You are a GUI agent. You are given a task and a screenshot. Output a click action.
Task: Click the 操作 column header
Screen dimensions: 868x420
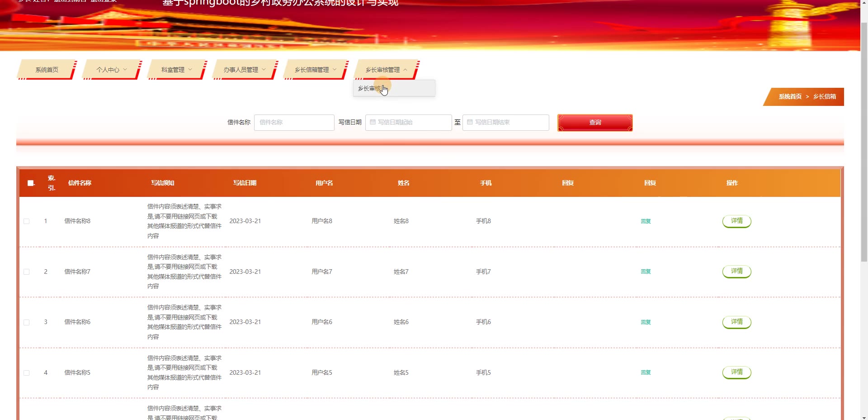(x=732, y=183)
